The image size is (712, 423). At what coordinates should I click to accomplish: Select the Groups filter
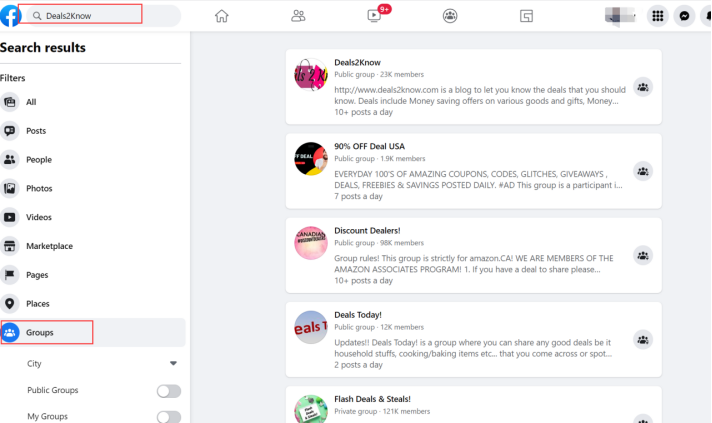coord(93,333)
